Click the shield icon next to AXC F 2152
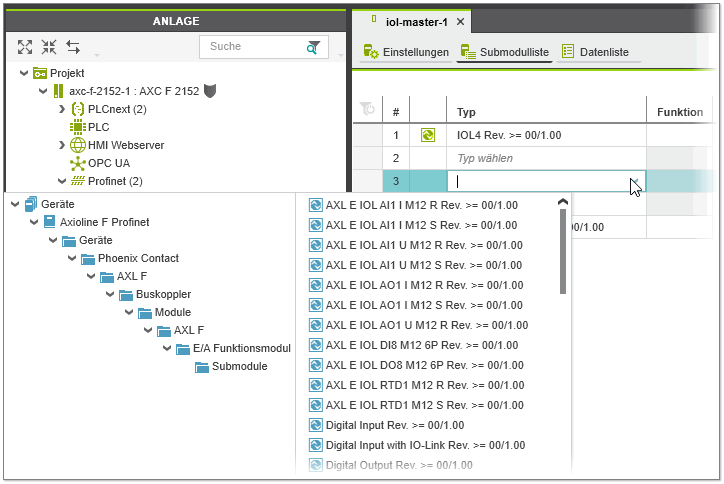 (210, 91)
